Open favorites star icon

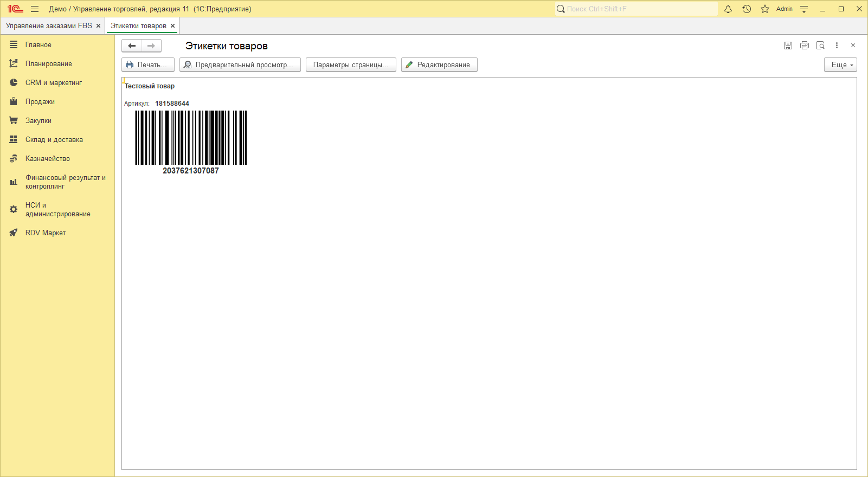point(765,9)
